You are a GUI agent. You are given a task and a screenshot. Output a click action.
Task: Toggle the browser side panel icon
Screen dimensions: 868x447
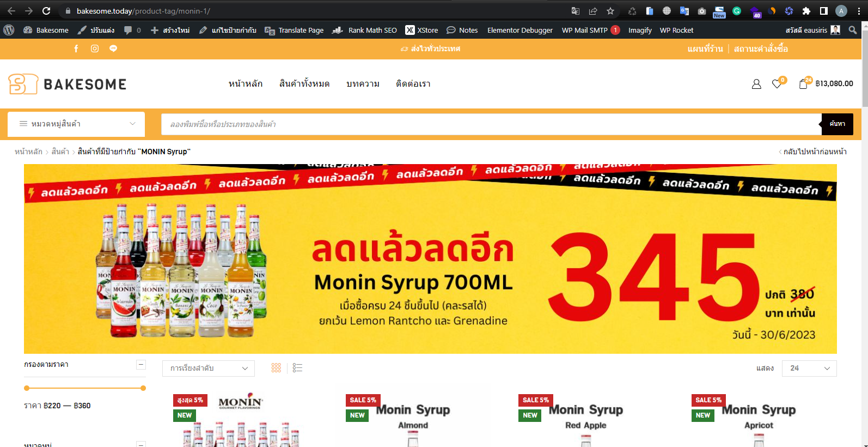(x=824, y=11)
